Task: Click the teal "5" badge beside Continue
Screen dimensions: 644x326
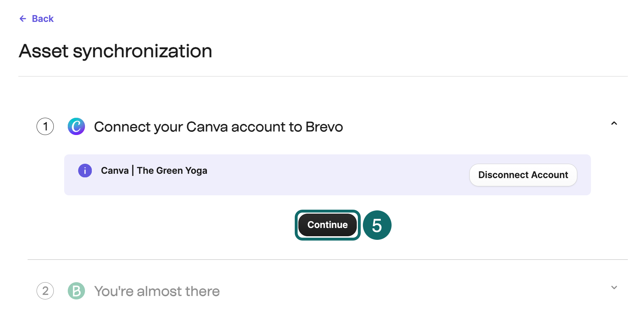Action: coord(377,225)
